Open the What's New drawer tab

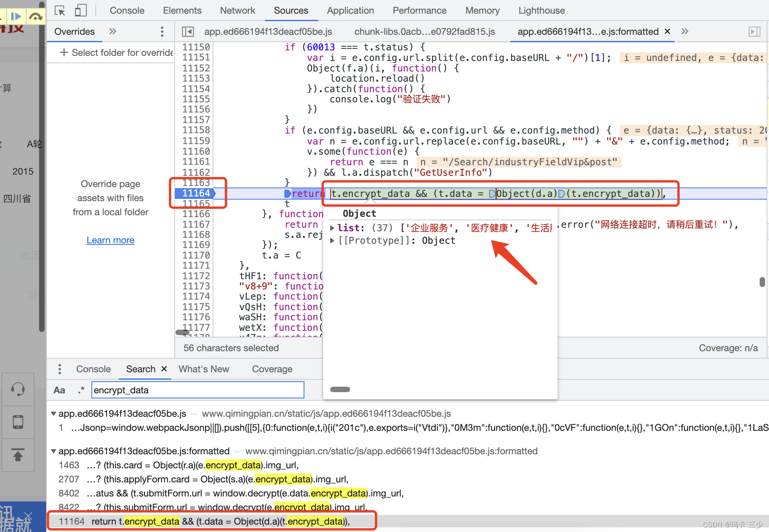click(204, 369)
